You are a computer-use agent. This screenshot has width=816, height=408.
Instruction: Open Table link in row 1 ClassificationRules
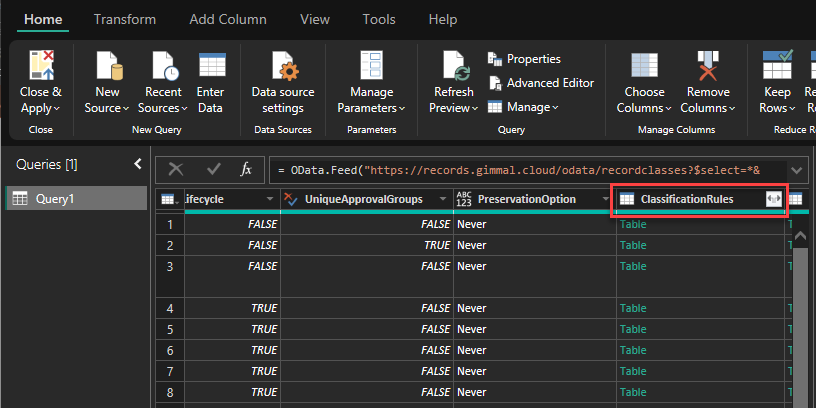coord(633,224)
